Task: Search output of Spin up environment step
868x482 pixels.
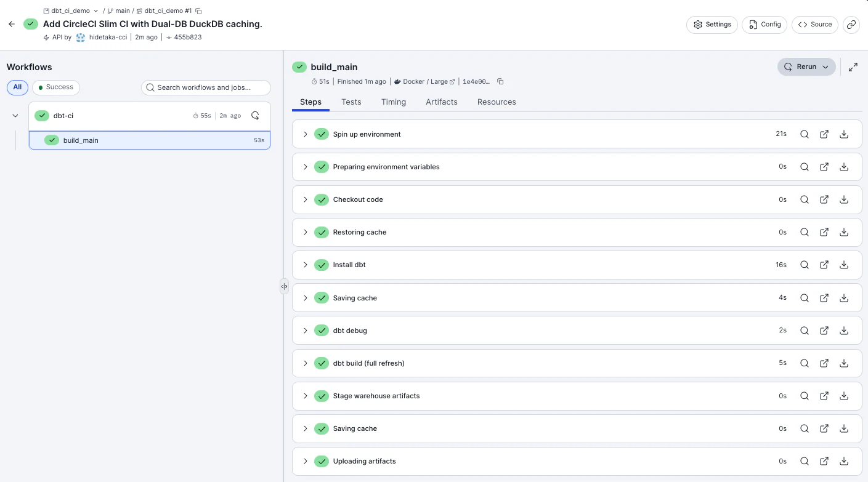Action: 804,134
